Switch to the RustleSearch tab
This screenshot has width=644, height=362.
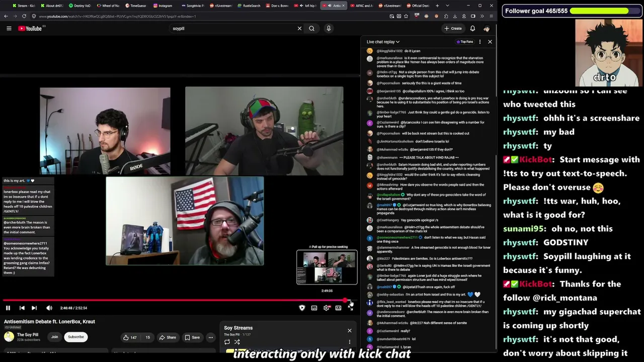249,6
